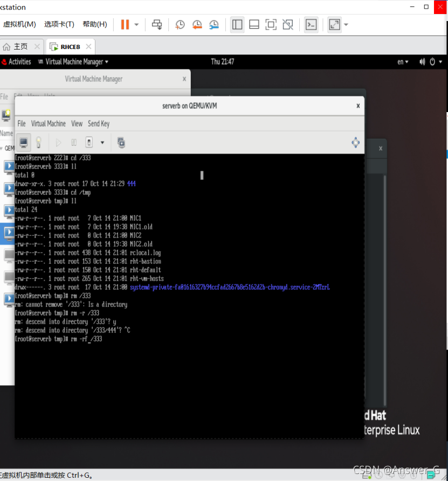The image size is (448, 481).
Task: Open the Virtual Machine menu in serverb
Action: tap(48, 124)
